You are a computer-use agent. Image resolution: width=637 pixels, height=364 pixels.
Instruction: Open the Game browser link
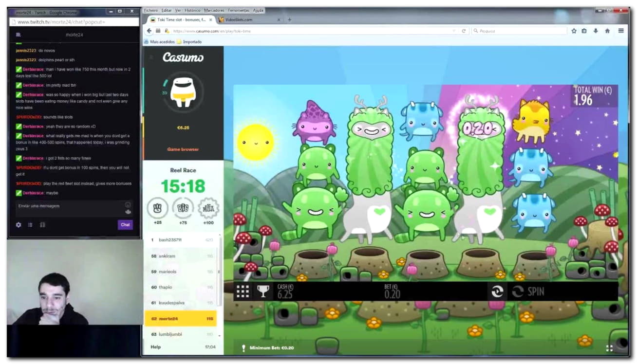pyautogui.click(x=183, y=149)
